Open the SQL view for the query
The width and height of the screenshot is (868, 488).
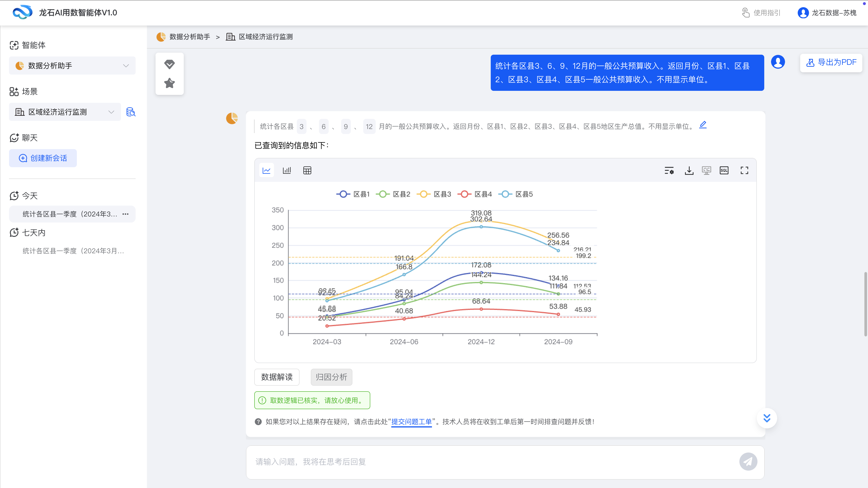[x=724, y=170]
